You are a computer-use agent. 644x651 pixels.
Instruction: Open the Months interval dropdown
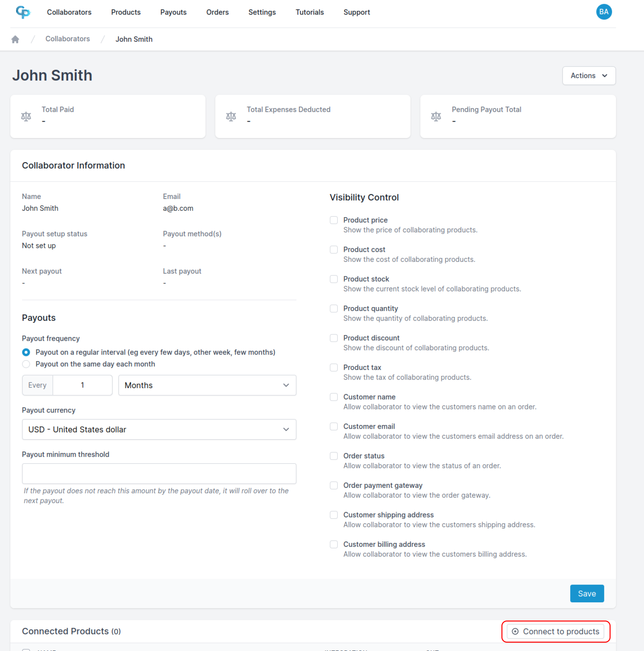[x=207, y=385]
